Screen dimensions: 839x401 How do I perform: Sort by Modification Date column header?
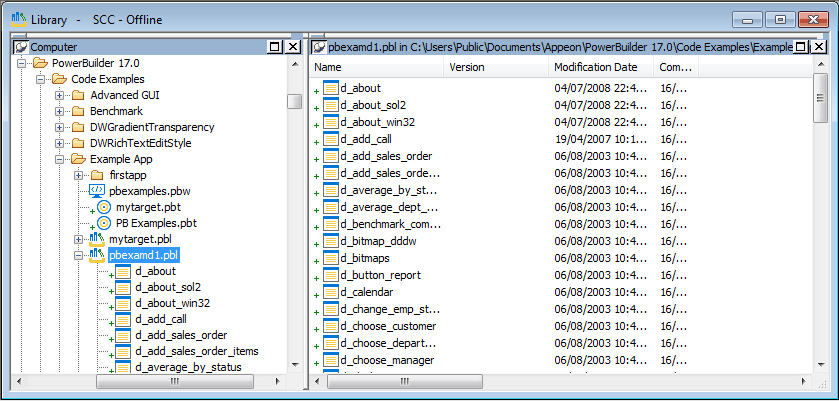(x=600, y=67)
